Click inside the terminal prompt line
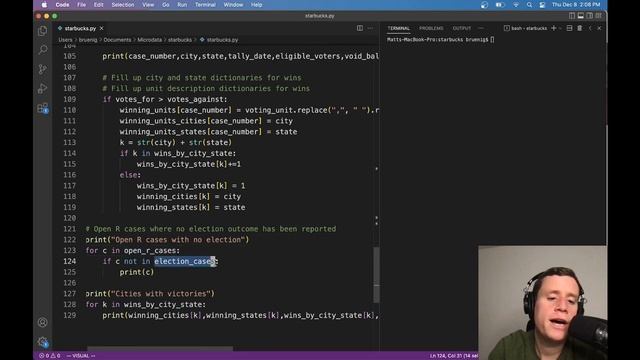The height and width of the screenshot is (360, 640). [441, 40]
